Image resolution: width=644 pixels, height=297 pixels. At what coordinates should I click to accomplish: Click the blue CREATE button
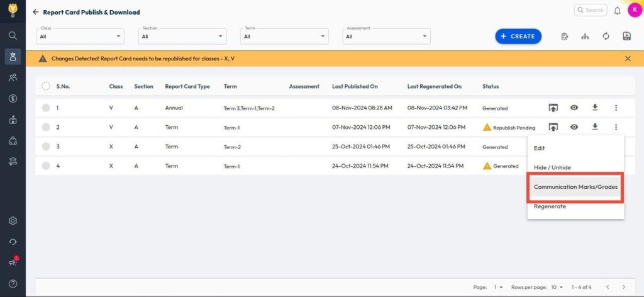tap(518, 36)
